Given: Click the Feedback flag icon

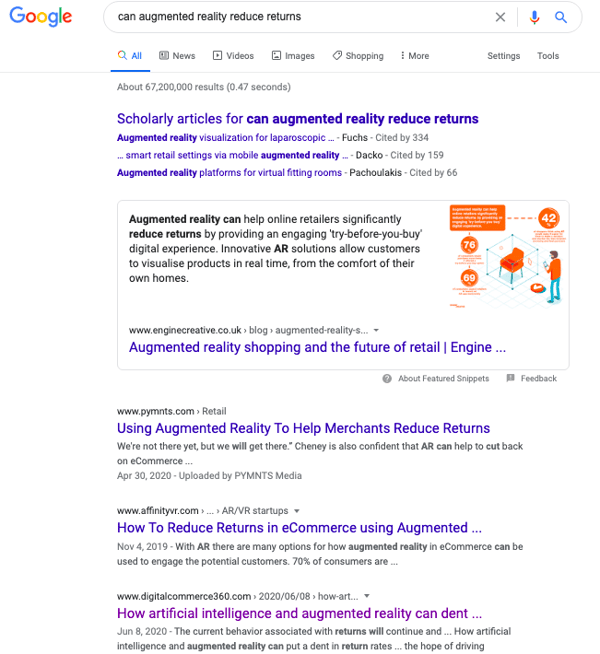Looking at the screenshot, I should [x=510, y=378].
